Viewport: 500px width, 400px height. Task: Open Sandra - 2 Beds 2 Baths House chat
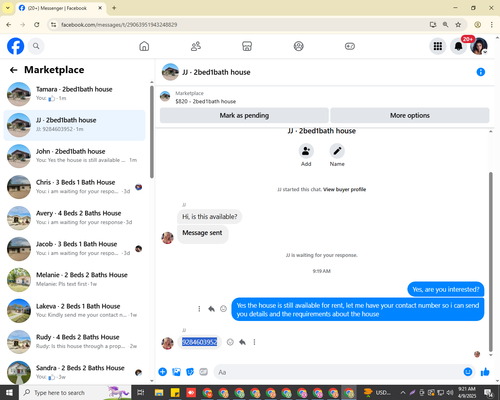pos(74,372)
